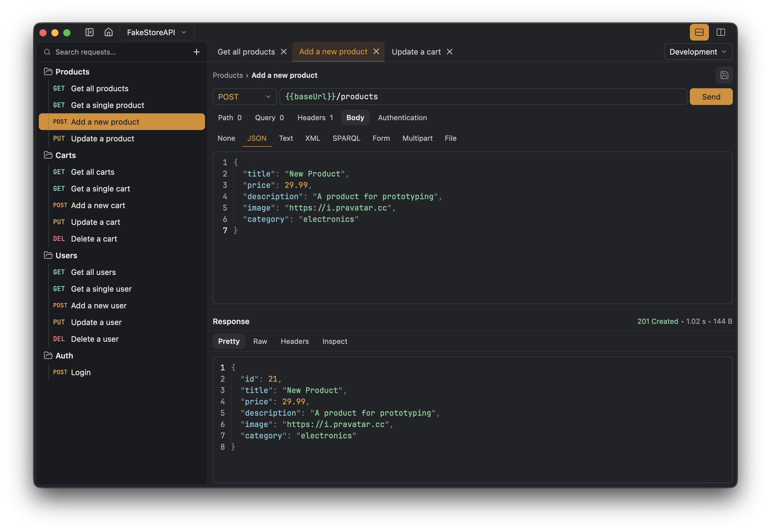771x532 pixels.
Task: Select Text body type
Action: click(x=286, y=138)
